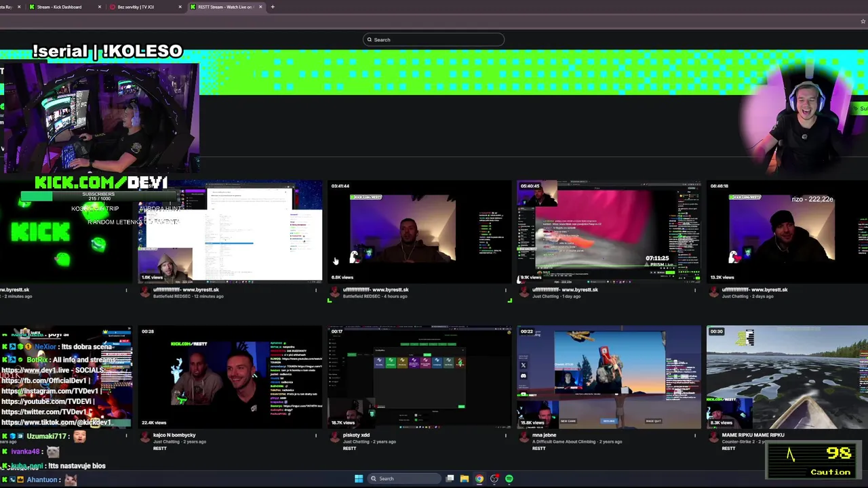
Task: Open options menu for kajco N bombycky clip
Action: point(315,436)
